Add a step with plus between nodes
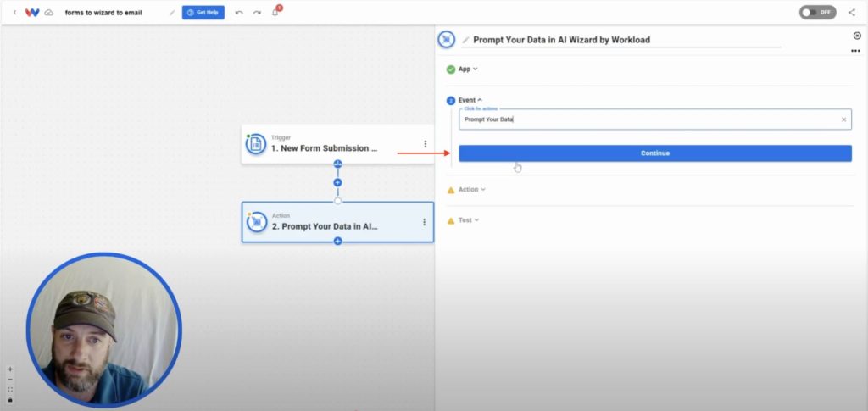The width and height of the screenshot is (868, 411). 337,182
